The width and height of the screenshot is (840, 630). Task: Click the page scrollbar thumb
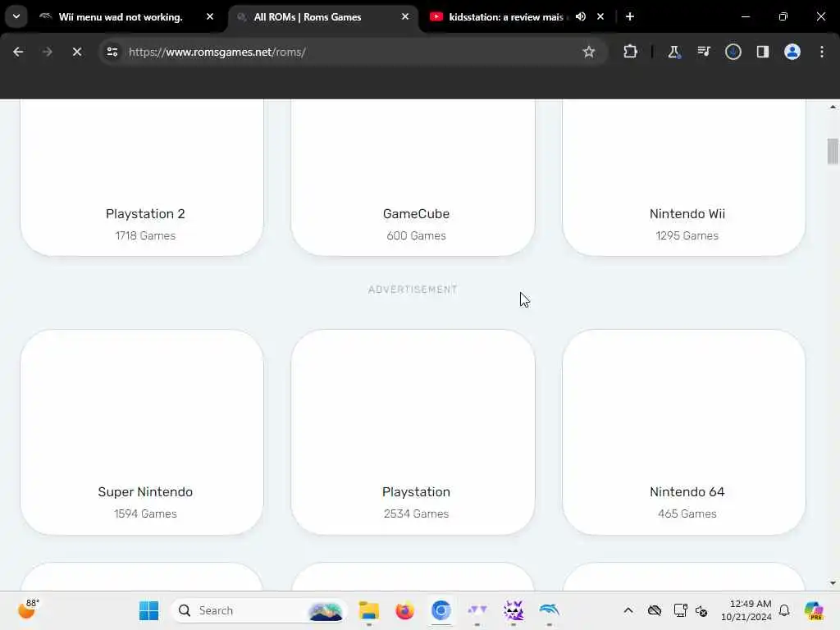click(x=833, y=151)
